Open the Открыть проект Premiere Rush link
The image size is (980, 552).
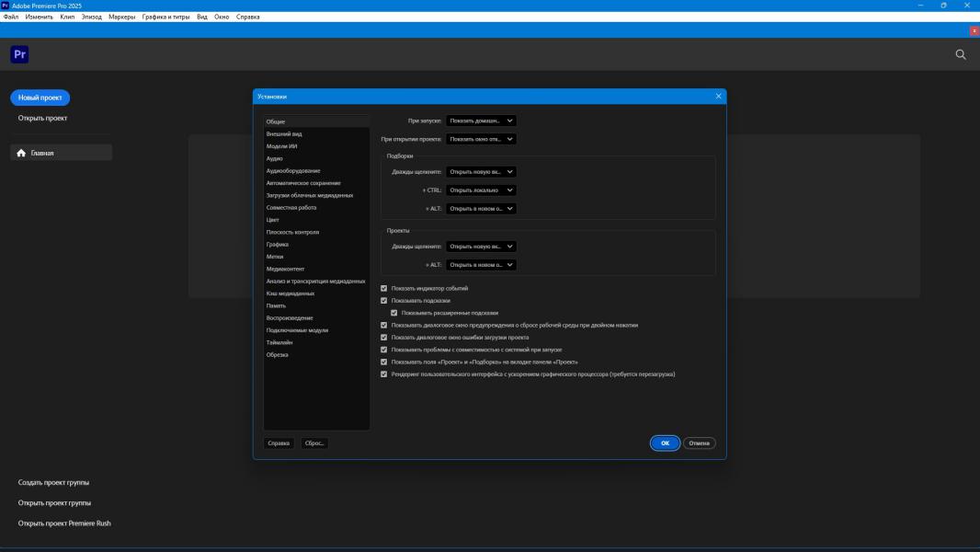tap(64, 523)
